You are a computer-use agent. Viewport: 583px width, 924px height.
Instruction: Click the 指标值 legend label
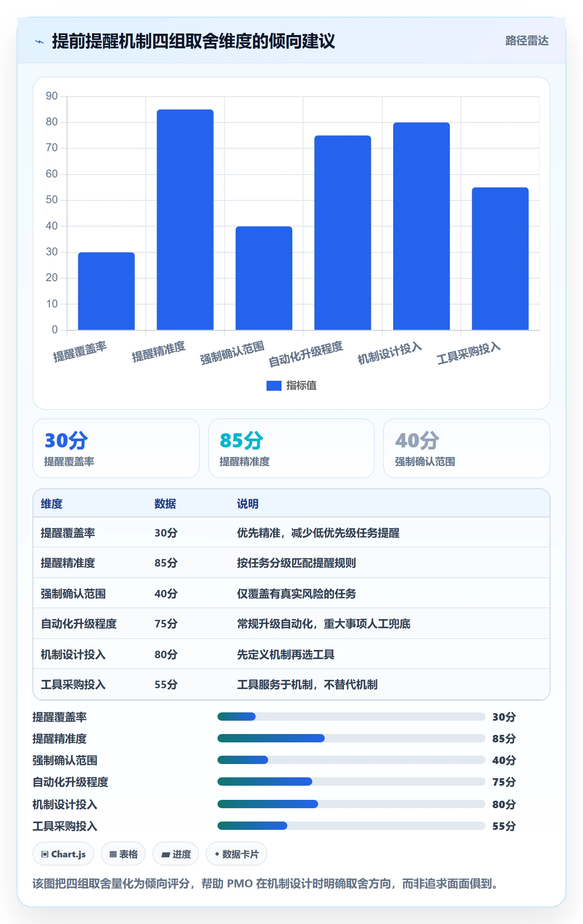point(301,386)
